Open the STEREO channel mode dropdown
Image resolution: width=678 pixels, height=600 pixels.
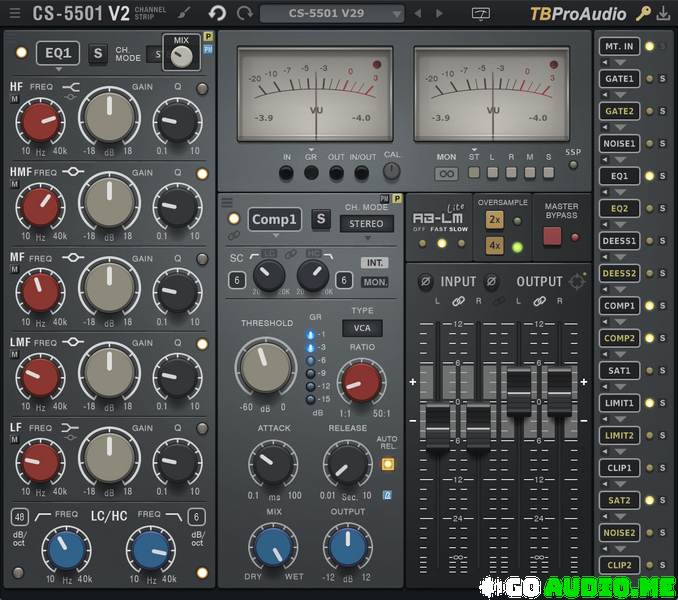pos(367,224)
